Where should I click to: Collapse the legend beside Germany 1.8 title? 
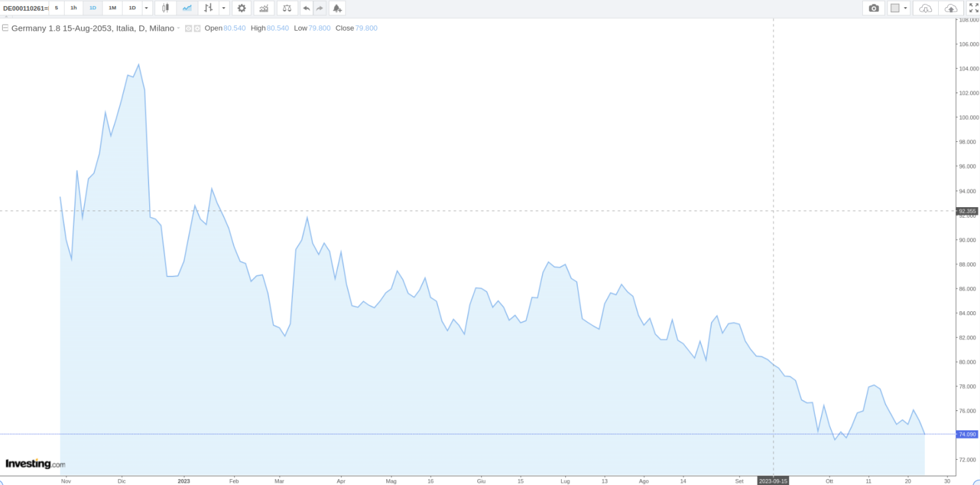click(5, 28)
